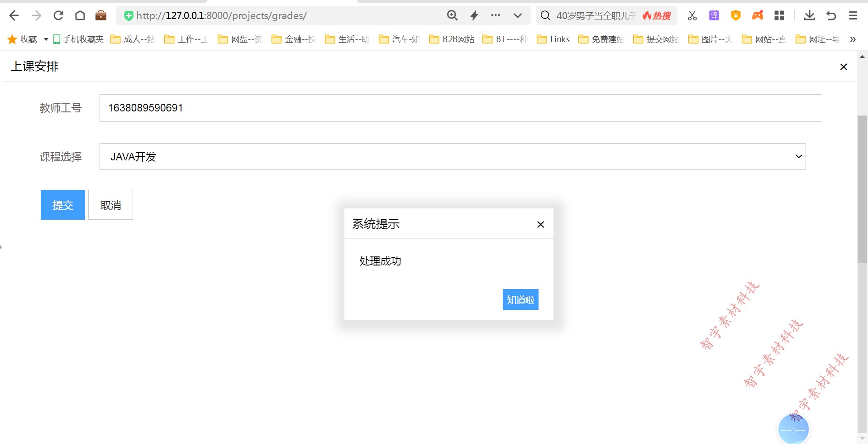868x444 pixels.
Task: Select the screenshot scissors tool
Action: pos(692,15)
